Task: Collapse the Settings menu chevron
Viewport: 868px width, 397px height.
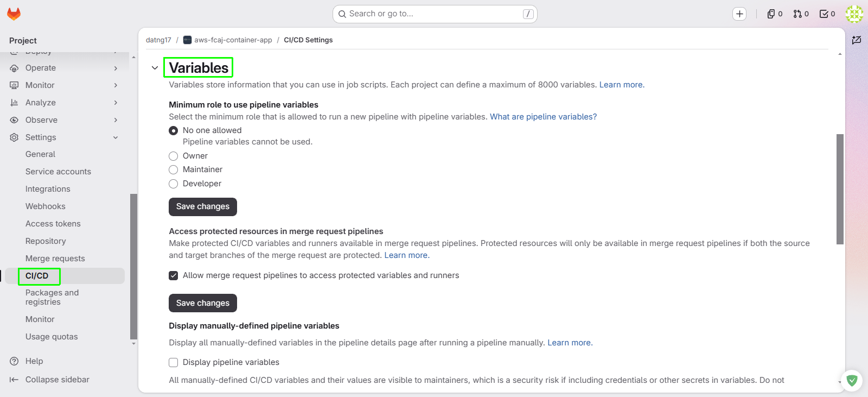Action: click(x=116, y=137)
